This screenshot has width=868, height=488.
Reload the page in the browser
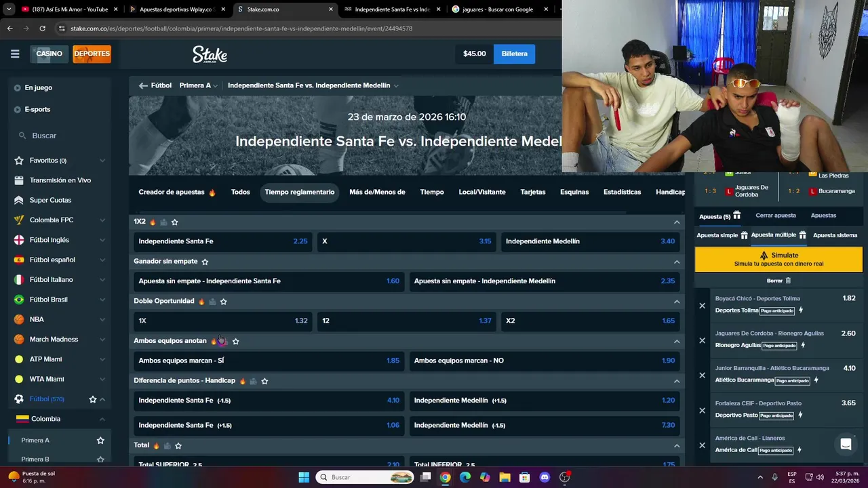tap(42, 28)
